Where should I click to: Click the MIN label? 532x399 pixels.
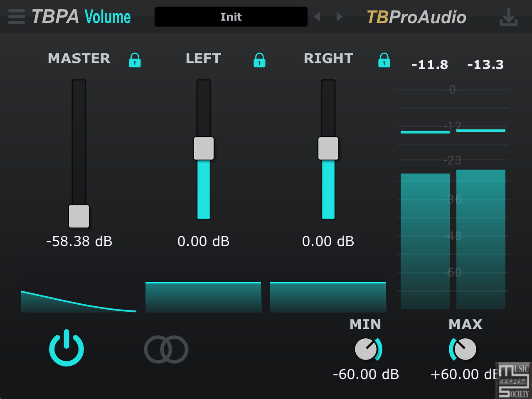coord(365,324)
